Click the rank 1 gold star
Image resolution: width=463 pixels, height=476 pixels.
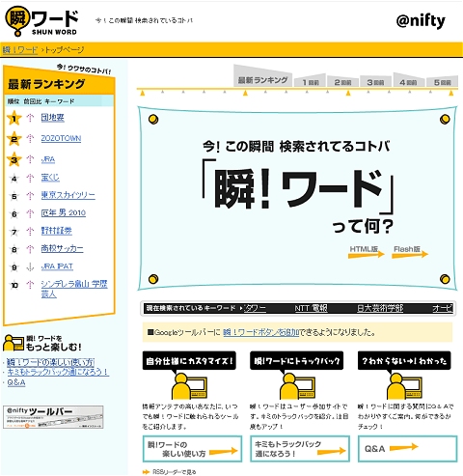pos(14,118)
